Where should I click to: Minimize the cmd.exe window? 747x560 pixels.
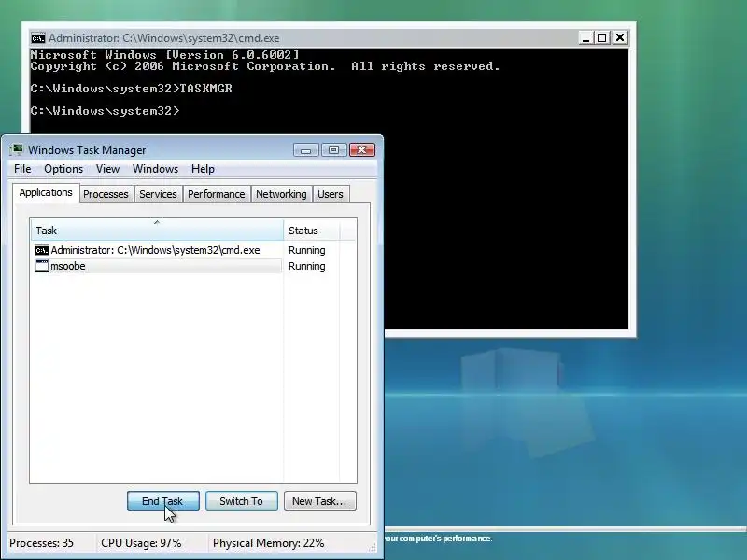pos(585,37)
